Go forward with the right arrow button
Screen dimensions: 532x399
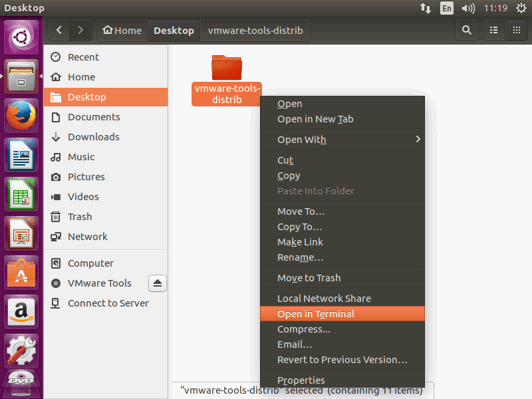80,30
